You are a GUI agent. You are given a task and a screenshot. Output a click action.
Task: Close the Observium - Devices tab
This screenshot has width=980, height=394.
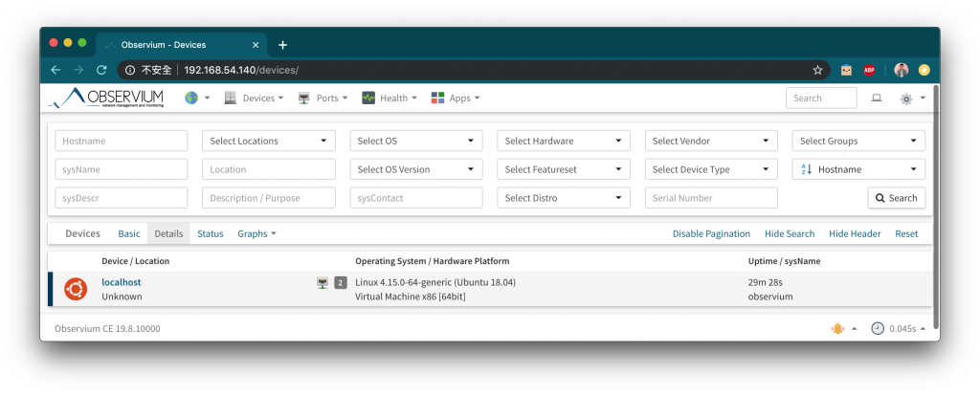256,45
